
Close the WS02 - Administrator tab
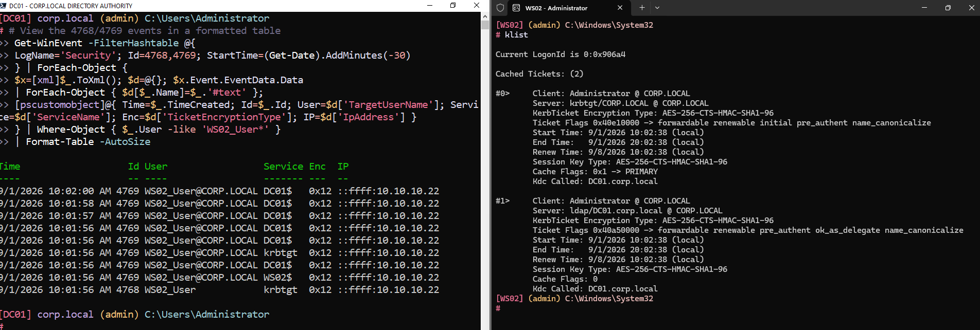click(x=620, y=8)
